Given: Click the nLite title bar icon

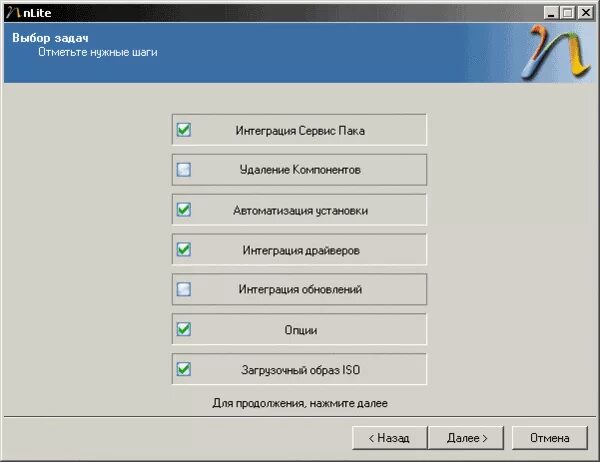Looking at the screenshot, I should pos(13,13).
